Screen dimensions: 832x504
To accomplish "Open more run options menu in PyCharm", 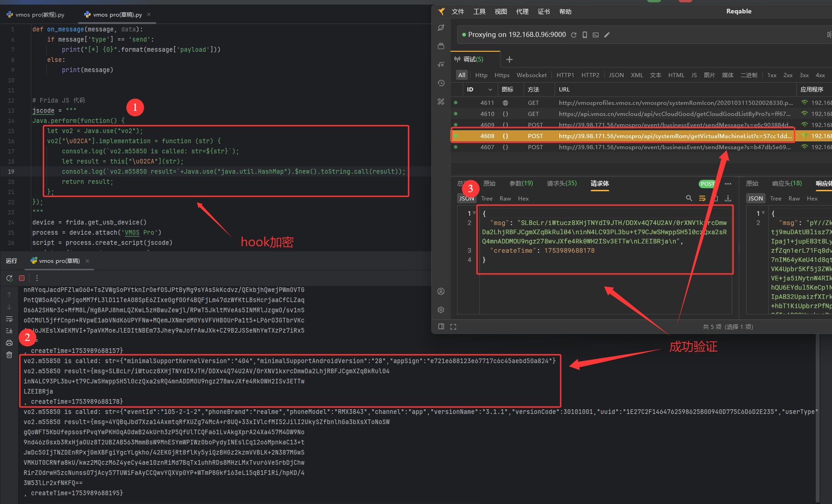I will coord(37,278).
